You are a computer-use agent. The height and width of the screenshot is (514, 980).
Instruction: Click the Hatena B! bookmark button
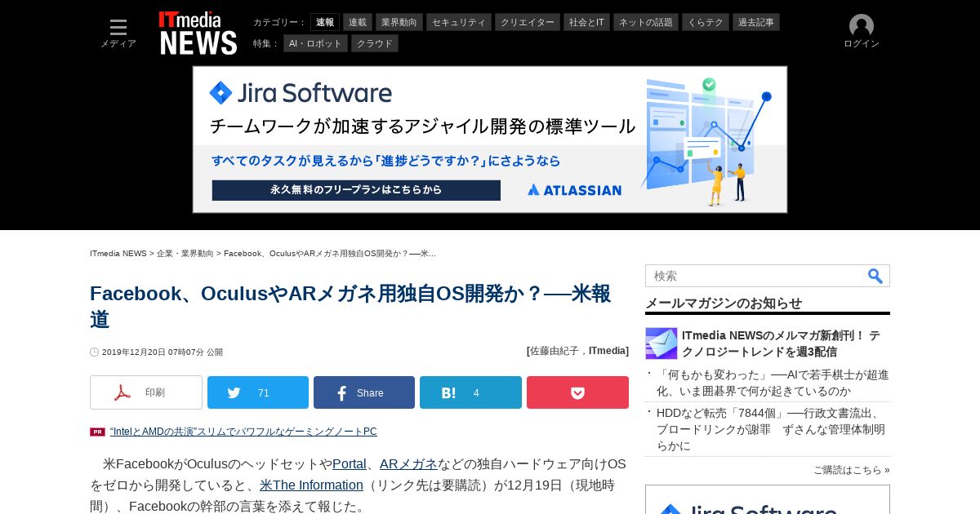coord(470,392)
